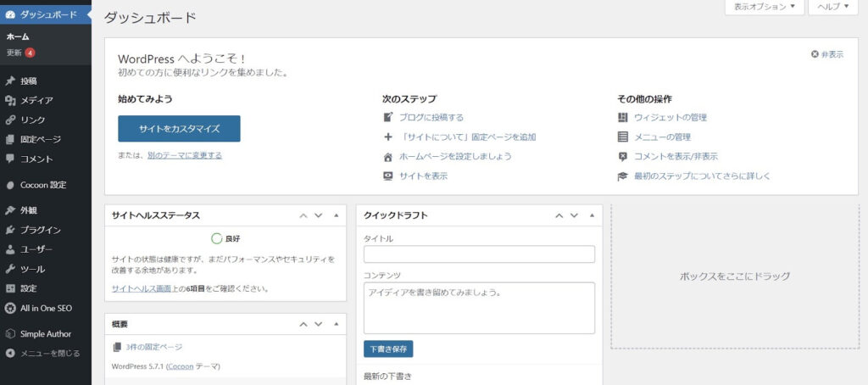Toggle the 概要 panel with its triangle
868x385 pixels.
[x=337, y=324]
